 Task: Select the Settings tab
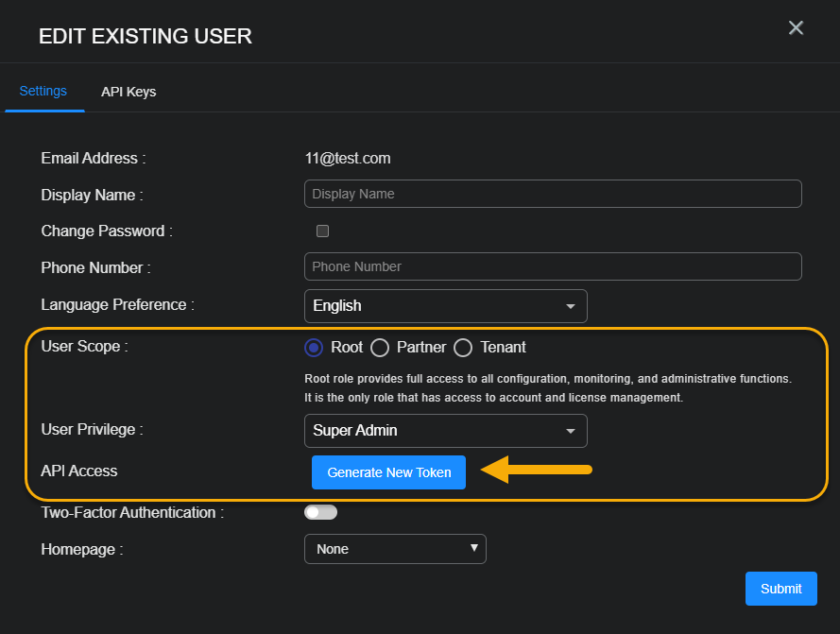pyautogui.click(x=43, y=92)
